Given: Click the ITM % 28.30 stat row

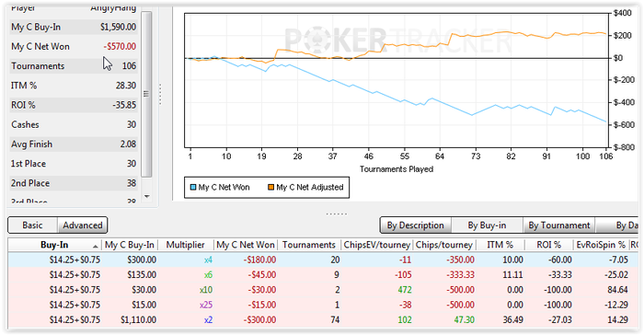Looking at the screenshot, I should click(x=74, y=86).
